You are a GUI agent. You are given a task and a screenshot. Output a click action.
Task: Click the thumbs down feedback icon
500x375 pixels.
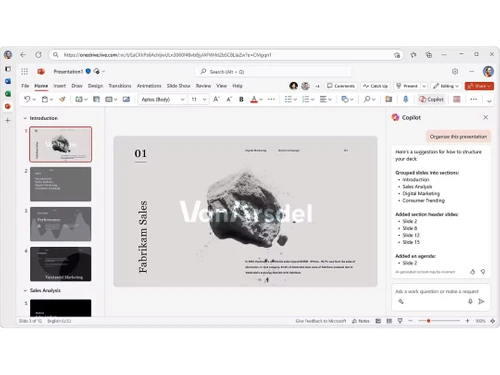pyautogui.click(x=483, y=272)
